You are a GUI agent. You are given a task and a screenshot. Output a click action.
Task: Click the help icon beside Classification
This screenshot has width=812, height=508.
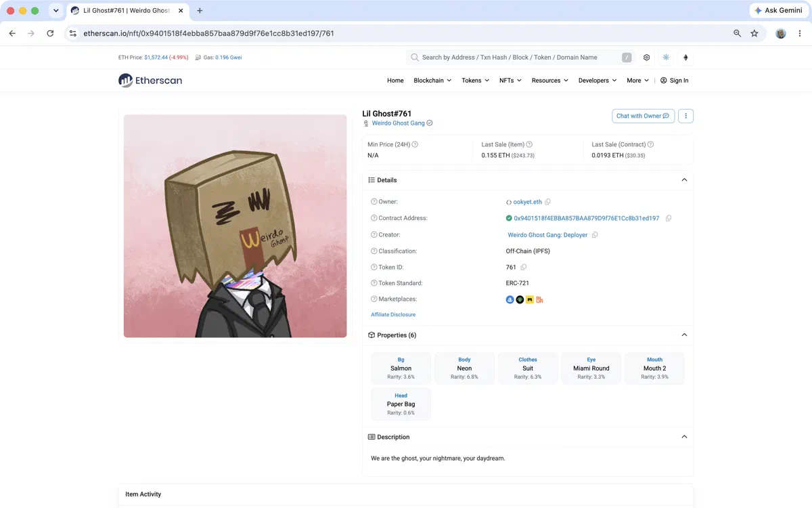coord(374,251)
